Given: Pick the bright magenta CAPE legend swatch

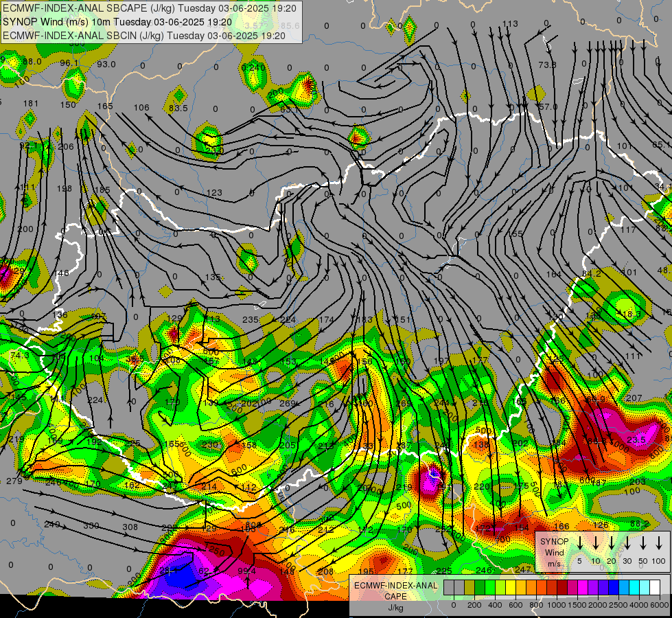Looking at the screenshot, I should [583, 587].
